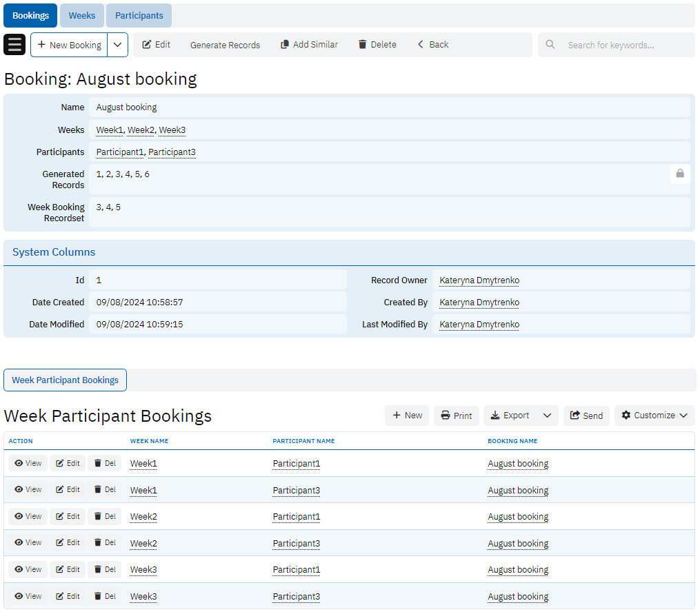
Task: Switch to the Participants tab
Action: click(x=139, y=15)
